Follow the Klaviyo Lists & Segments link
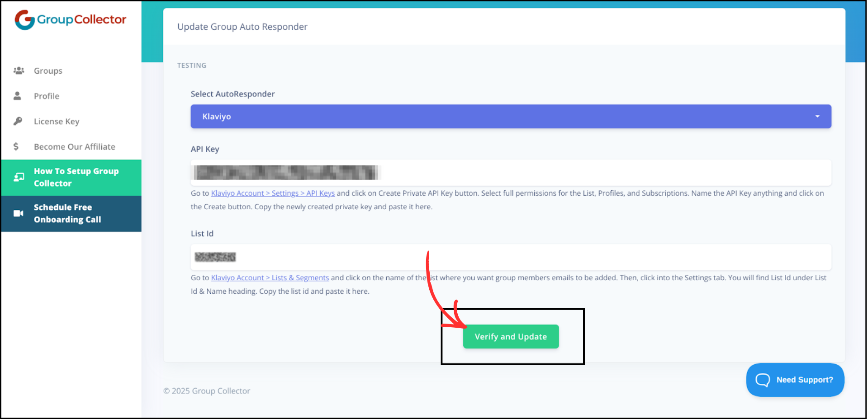868x419 pixels. (x=270, y=278)
